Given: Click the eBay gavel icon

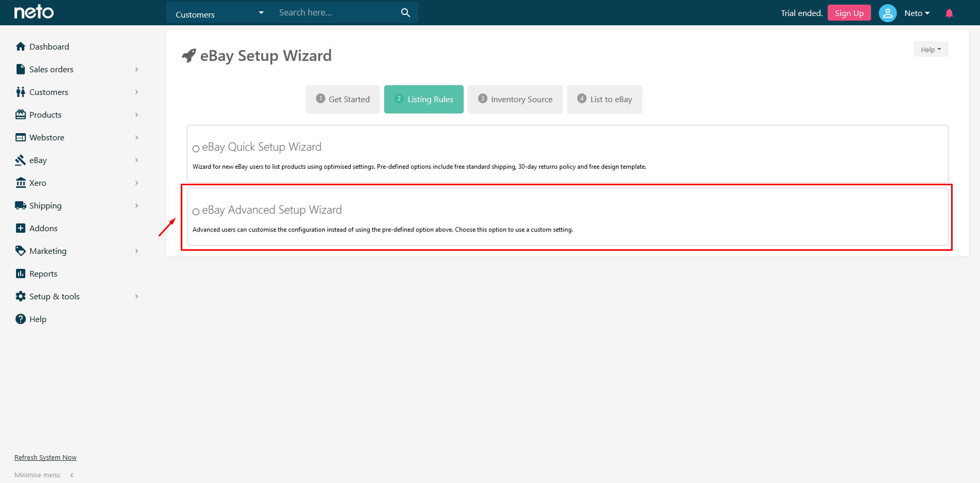Looking at the screenshot, I should pyautogui.click(x=21, y=160).
